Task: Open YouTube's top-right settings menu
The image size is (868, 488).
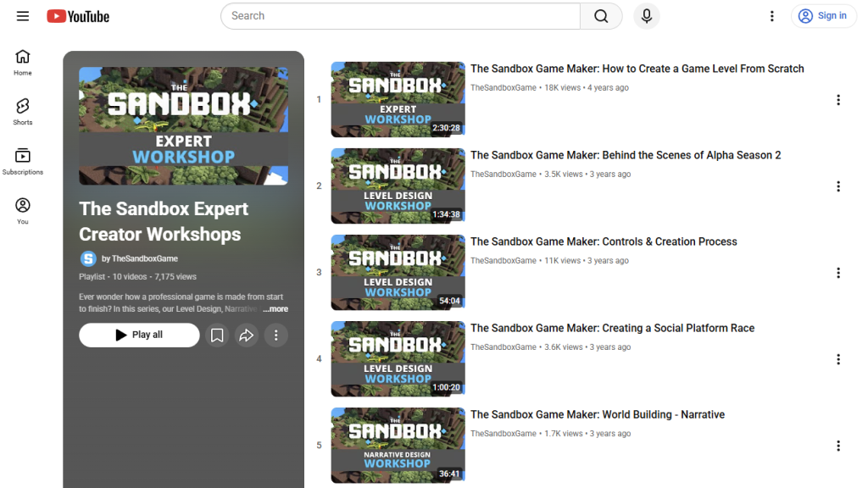Action: point(772,15)
